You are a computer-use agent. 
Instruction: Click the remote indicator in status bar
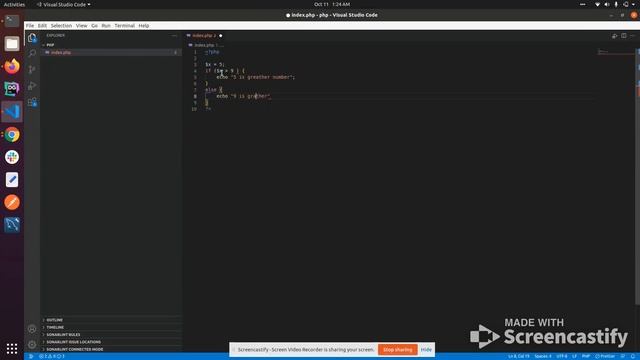point(31,356)
